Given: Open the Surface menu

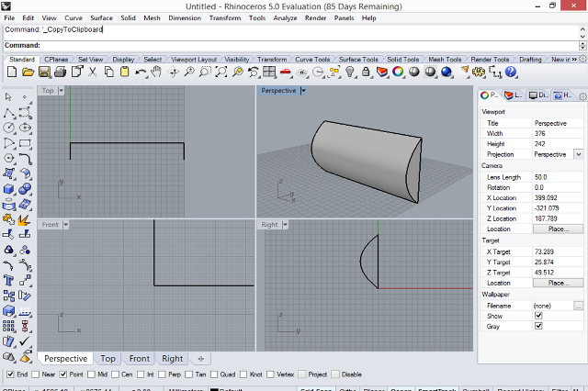Looking at the screenshot, I should click(101, 18).
